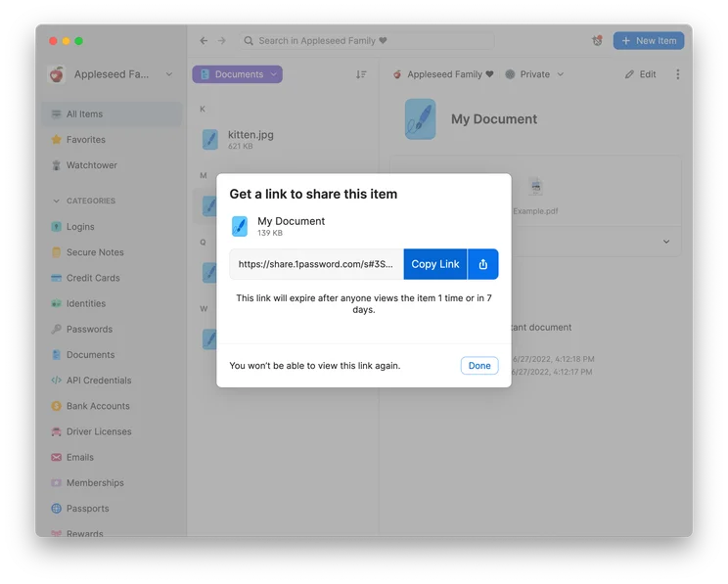Click the search magnifier icon
Screen dimensions: 728x584
[x=249, y=41]
